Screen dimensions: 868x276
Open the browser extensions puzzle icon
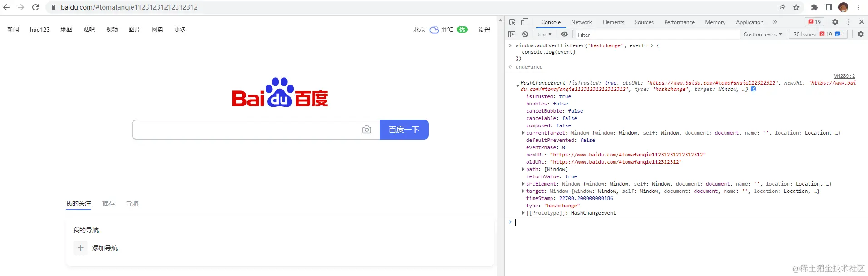[x=814, y=7]
